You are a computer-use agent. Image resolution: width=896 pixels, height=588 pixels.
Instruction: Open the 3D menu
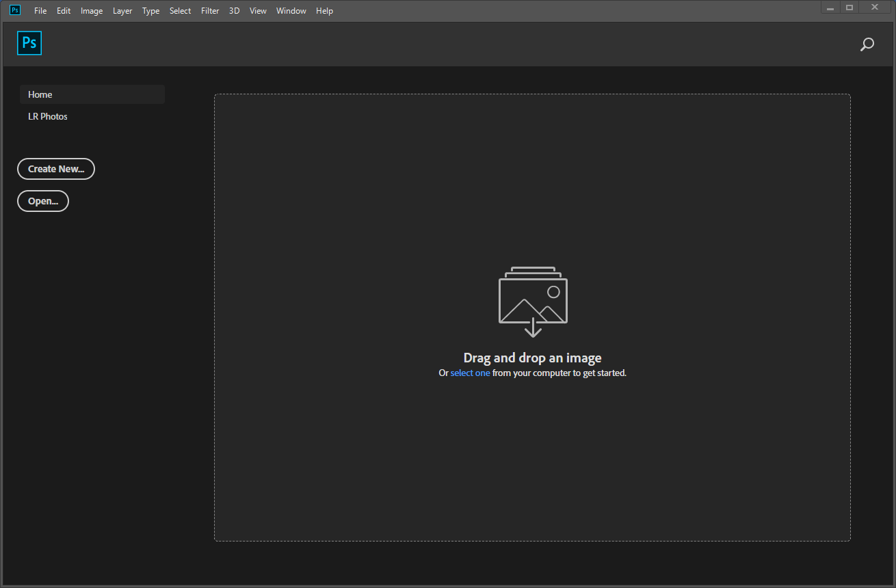234,10
